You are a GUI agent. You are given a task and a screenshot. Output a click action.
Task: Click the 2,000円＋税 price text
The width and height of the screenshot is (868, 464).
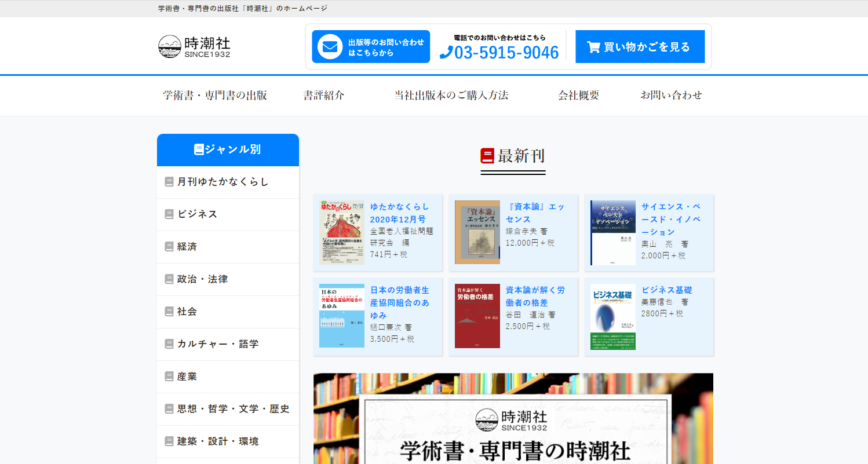point(663,255)
